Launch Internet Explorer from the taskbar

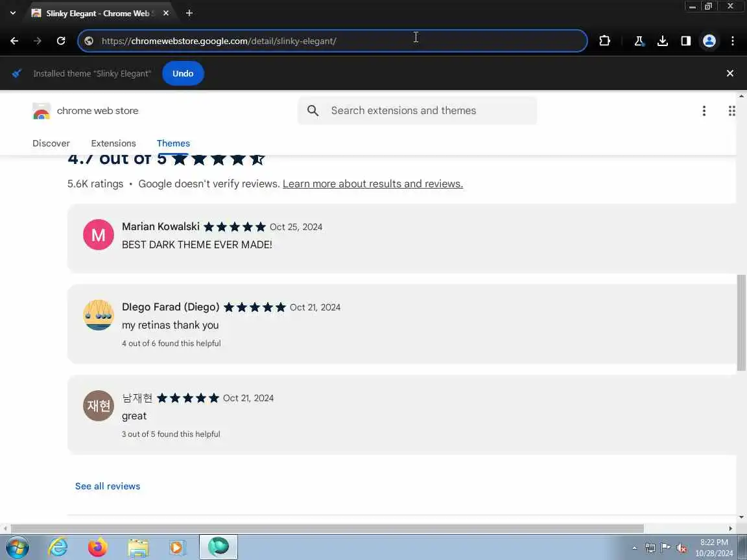pyautogui.click(x=58, y=547)
